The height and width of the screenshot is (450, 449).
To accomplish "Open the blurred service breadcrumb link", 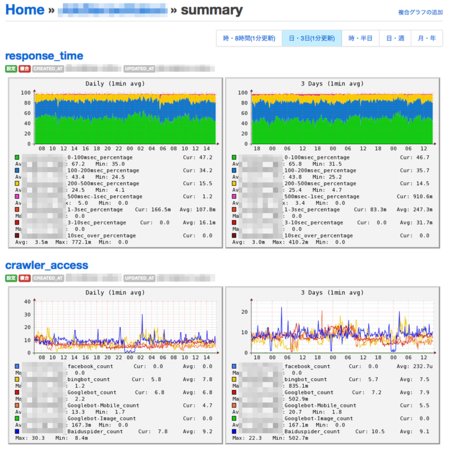I will (x=113, y=10).
